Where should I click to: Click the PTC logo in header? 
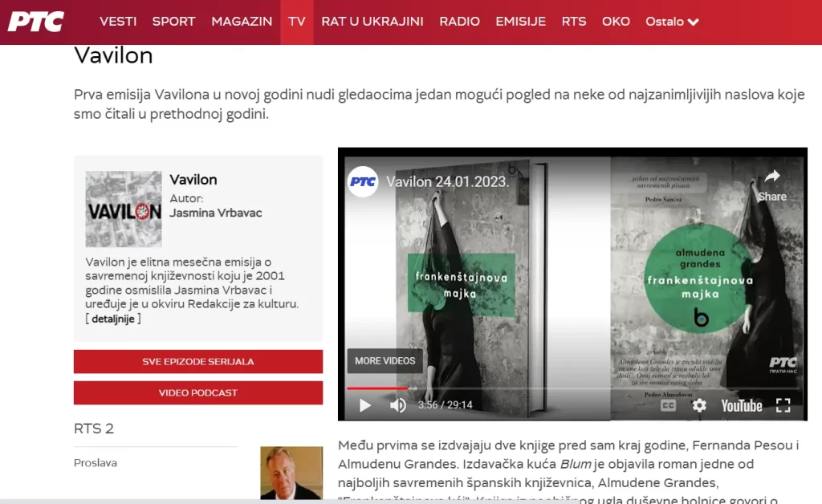click(36, 22)
